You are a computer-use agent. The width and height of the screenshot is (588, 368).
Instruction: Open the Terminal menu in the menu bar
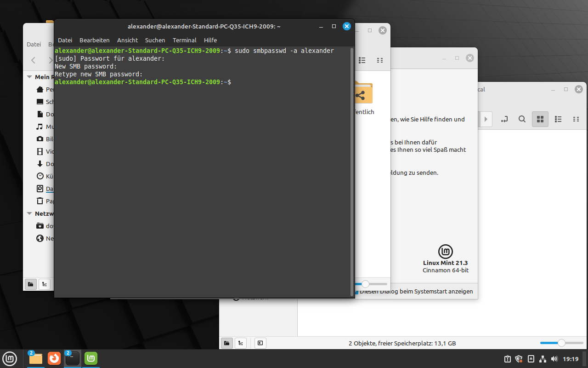coord(184,40)
